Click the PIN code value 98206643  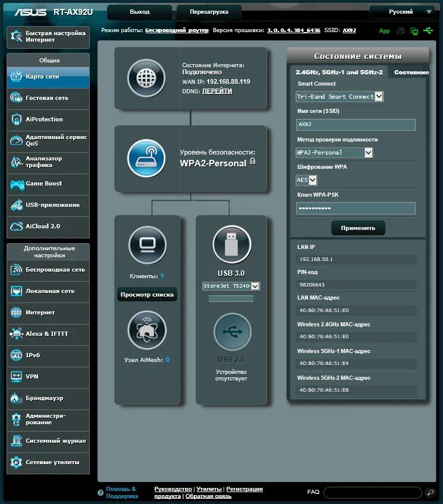(312, 285)
